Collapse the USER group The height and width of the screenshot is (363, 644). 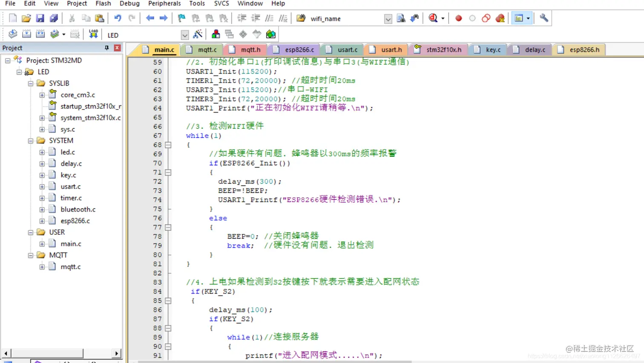coord(31,232)
